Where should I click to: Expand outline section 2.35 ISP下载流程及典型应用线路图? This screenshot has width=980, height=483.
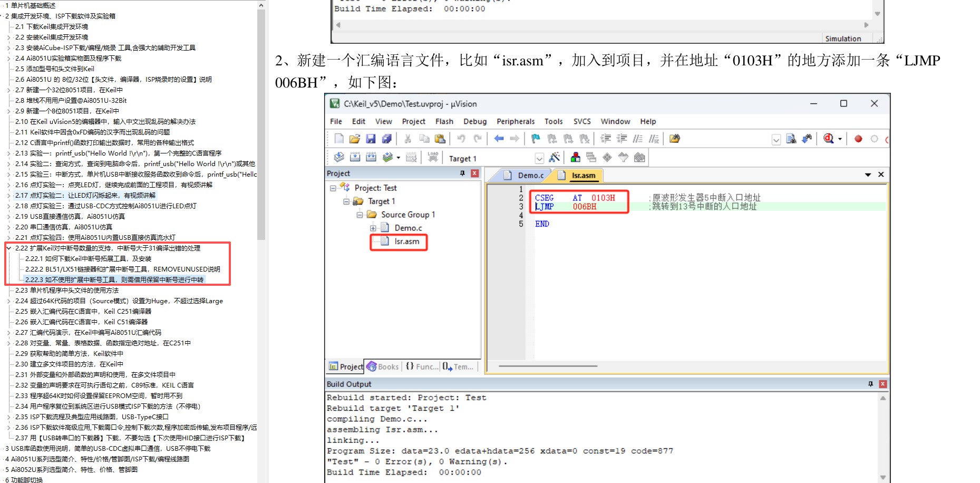[9, 417]
